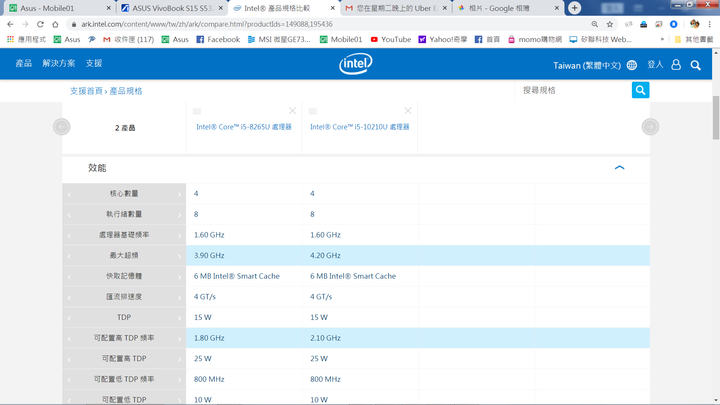Open YouTube bookmark
The width and height of the screenshot is (720, 405).
pos(391,39)
